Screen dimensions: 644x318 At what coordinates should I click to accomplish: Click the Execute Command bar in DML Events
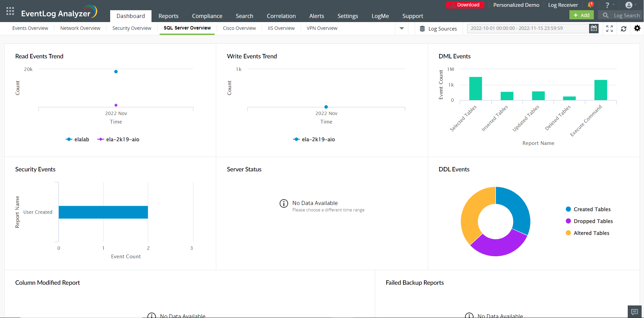point(601,90)
